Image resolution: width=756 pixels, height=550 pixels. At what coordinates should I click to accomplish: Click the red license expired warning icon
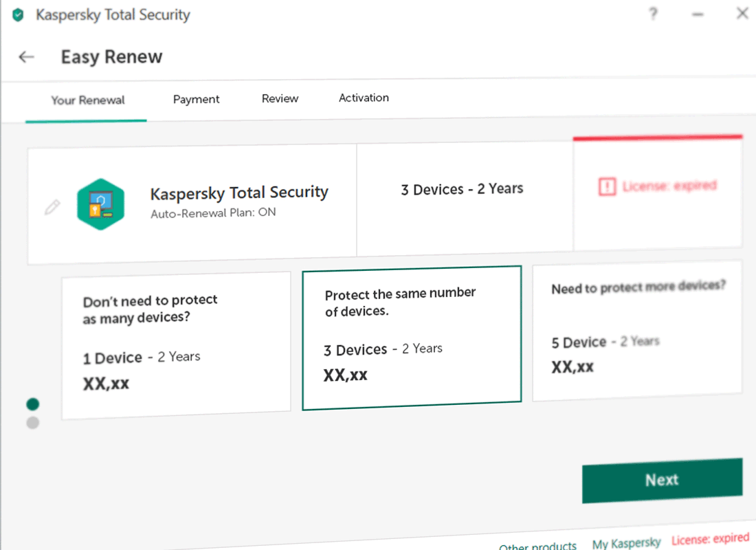[607, 186]
